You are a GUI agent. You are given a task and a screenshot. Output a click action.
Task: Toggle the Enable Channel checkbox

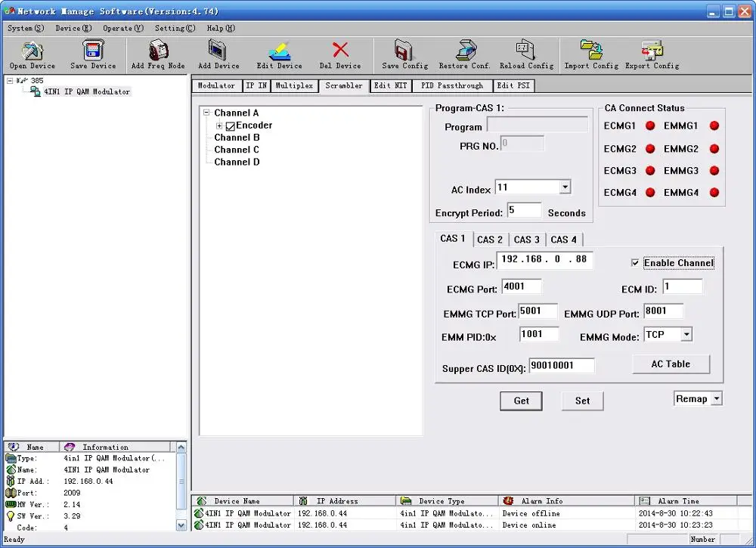pyautogui.click(x=635, y=263)
